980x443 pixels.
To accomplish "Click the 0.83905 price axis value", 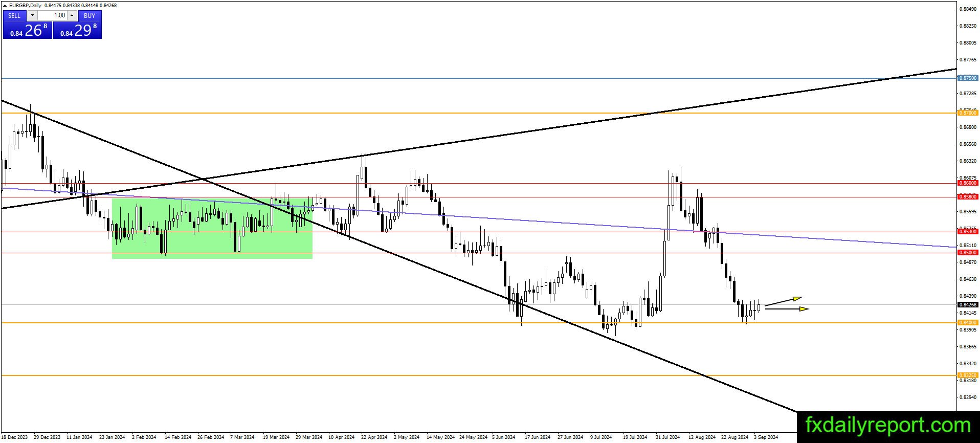I will 968,330.
